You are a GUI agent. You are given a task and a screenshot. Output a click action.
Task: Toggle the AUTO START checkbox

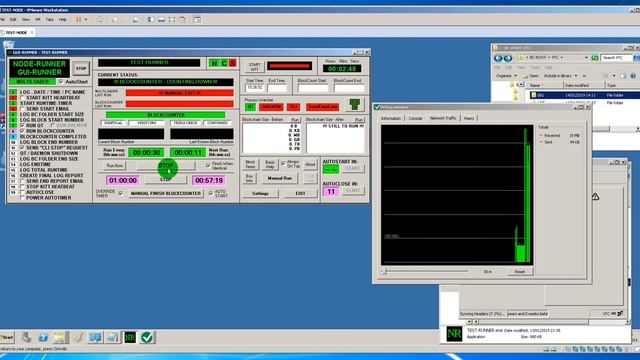click(x=211, y=193)
